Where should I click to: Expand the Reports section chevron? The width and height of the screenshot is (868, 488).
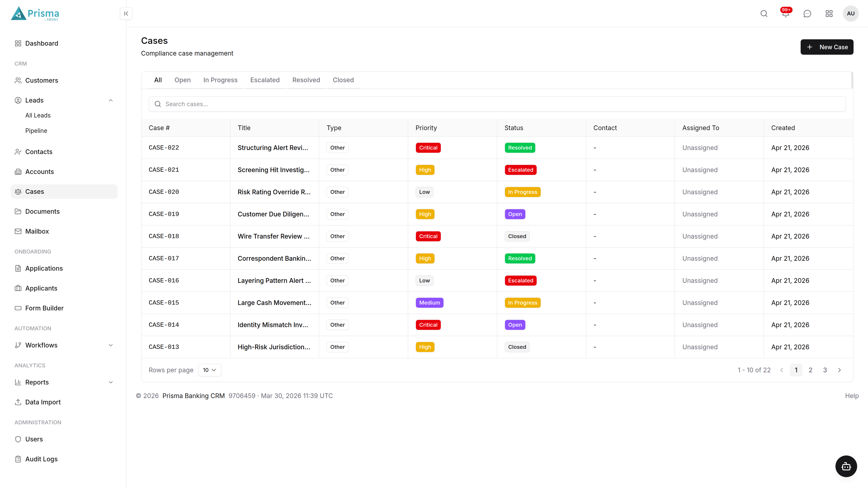pyautogui.click(x=111, y=382)
